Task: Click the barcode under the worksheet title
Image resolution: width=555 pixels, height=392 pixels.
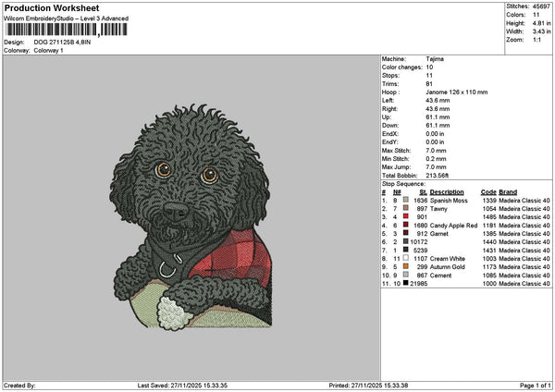Action: point(67,30)
